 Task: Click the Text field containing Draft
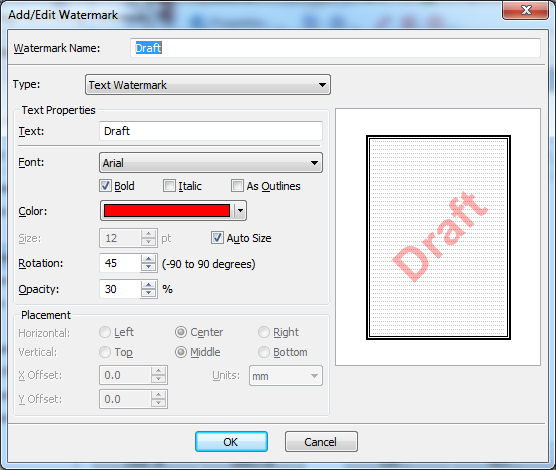[x=211, y=131]
